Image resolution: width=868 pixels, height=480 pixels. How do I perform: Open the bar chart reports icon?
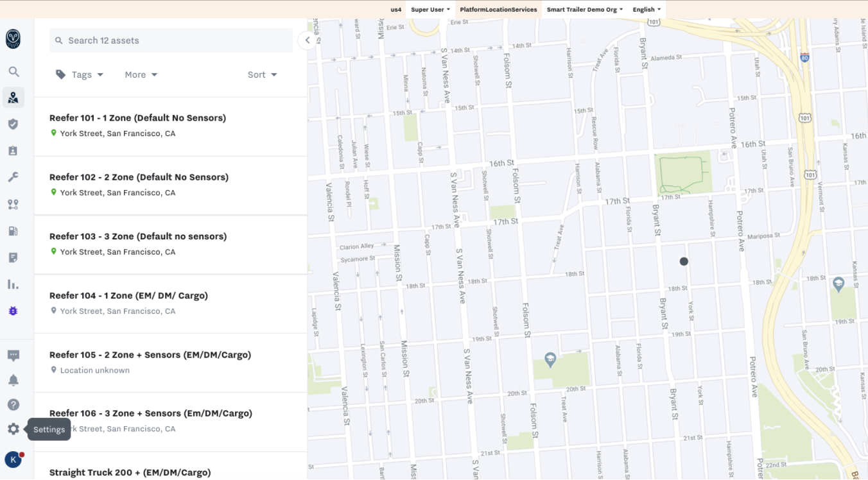13,284
